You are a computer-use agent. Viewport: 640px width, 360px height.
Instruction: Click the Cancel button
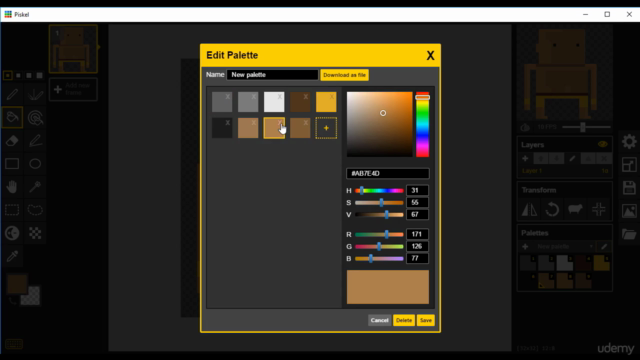(x=379, y=320)
